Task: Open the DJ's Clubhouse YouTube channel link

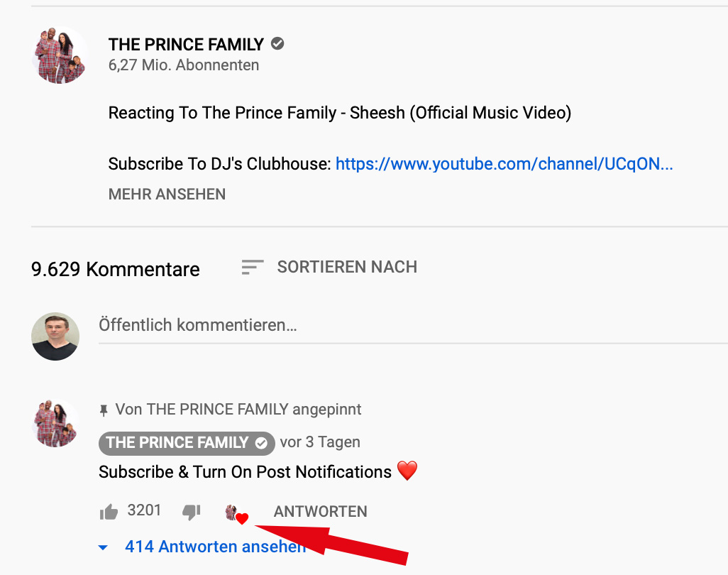Action: coord(504,164)
